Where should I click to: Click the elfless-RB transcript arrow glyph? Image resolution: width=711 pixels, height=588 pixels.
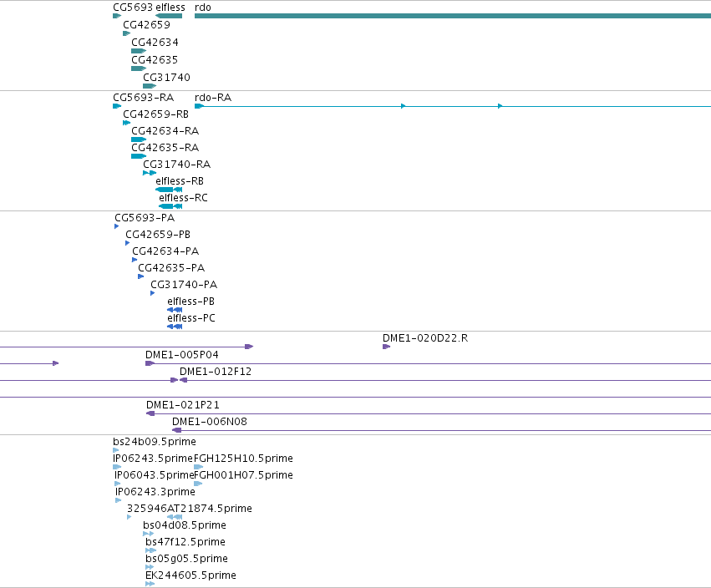(x=169, y=190)
